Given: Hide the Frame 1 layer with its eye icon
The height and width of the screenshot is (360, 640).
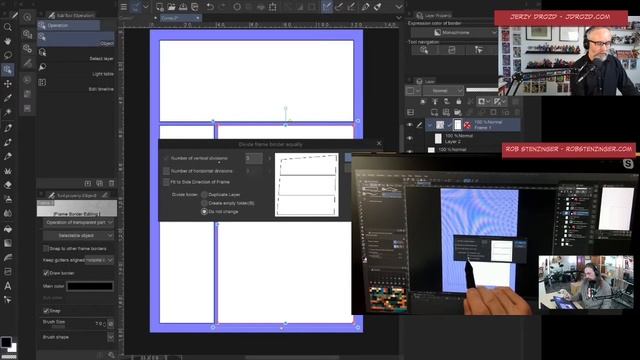Looking at the screenshot, I should [x=410, y=125].
